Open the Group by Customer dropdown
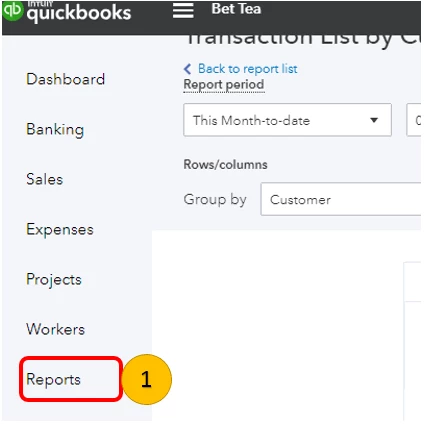The width and height of the screenshot is (432, 443). coord(341,199)
